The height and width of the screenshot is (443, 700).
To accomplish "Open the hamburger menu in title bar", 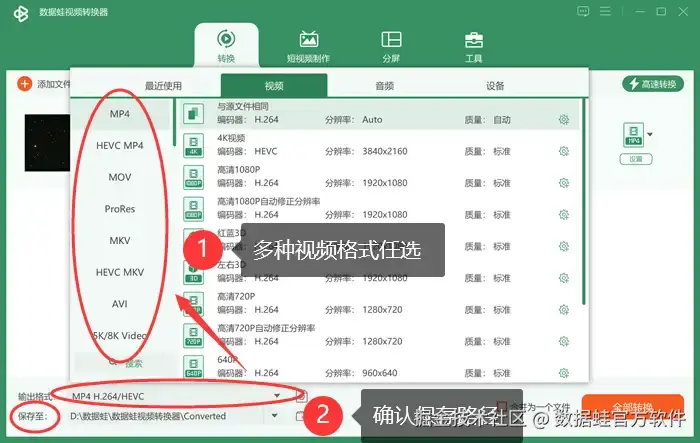I will [x=605, y=12].
